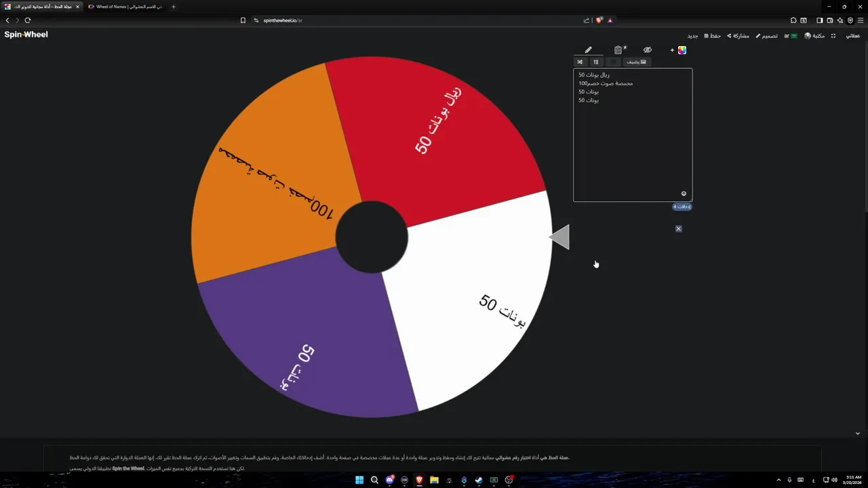Screen dimensions: 868x488
Task: Click the microphone tray icon
Action: coord(789,480)
